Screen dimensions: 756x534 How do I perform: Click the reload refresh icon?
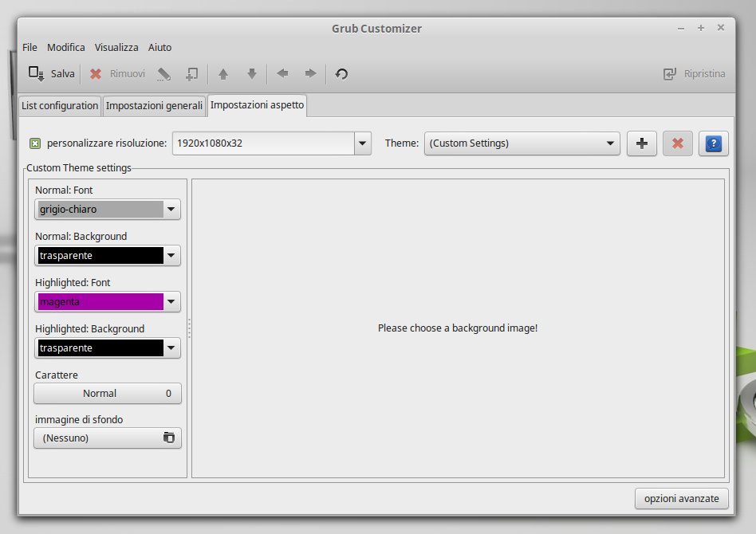click(x=341, y=74)
